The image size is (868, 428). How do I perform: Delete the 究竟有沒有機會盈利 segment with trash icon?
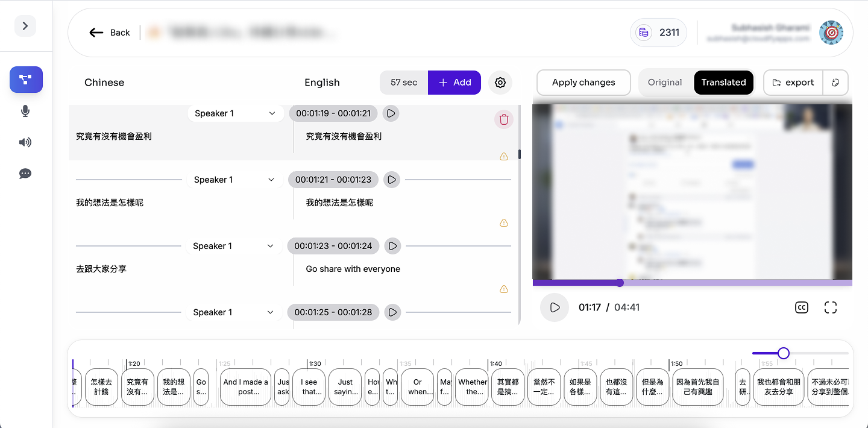point(504,119)
